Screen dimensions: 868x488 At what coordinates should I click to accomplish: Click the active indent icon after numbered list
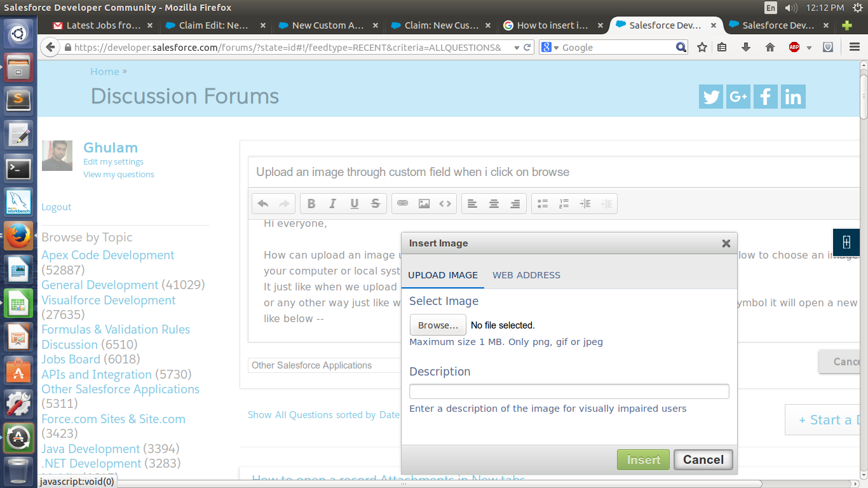[585, 203]
